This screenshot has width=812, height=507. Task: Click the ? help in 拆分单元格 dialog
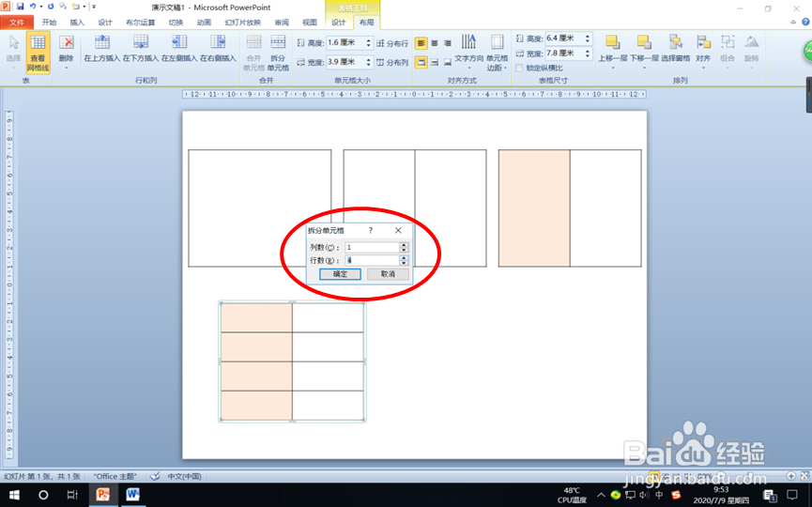(x=370, y=230)
